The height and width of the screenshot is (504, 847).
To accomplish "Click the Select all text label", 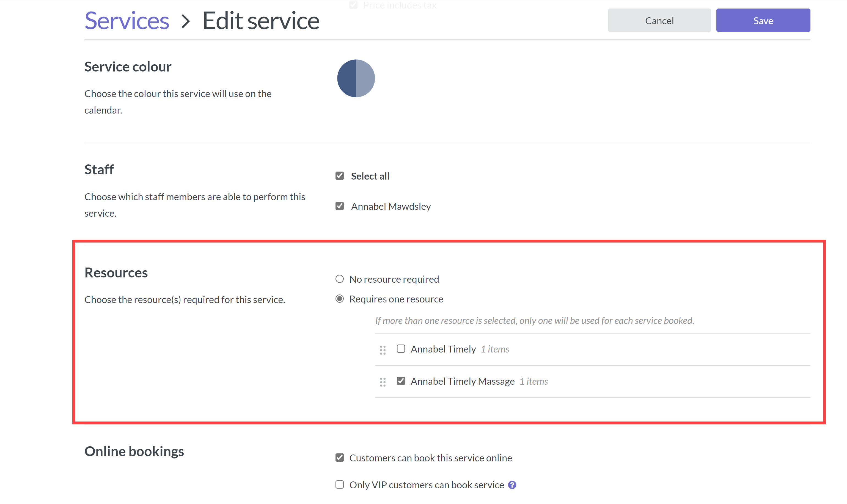I will pos(370,176).
